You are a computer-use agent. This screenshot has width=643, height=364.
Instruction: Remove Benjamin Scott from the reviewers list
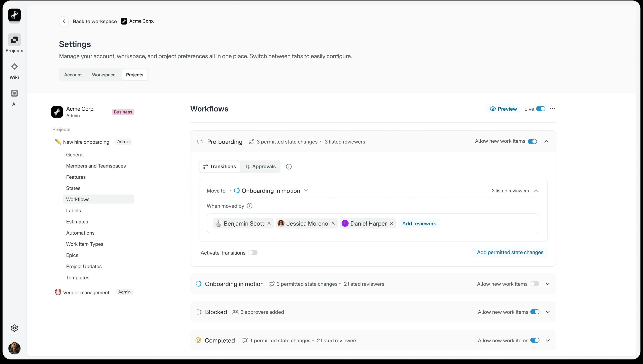269,223
